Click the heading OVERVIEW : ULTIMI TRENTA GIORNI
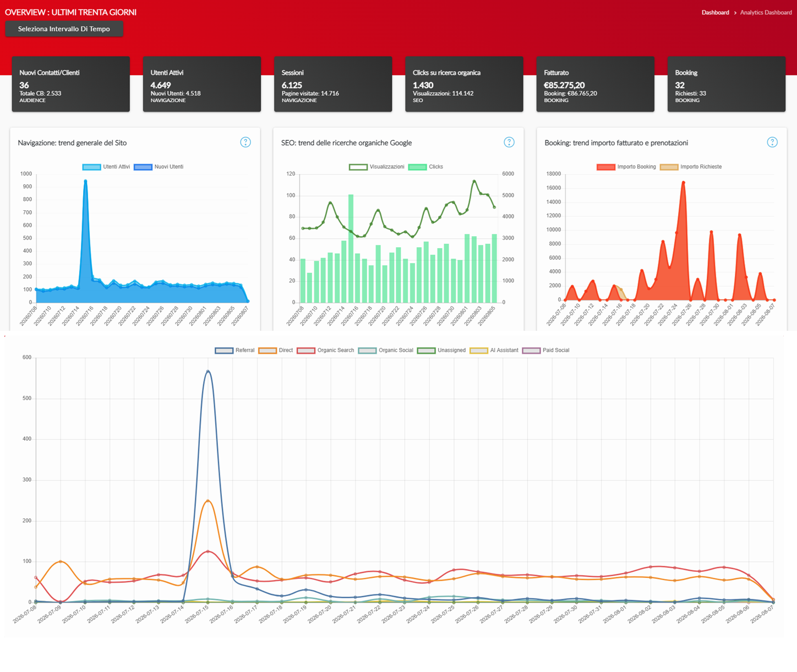The height and width of the screenshot is (672, 797). pos(70,12)
